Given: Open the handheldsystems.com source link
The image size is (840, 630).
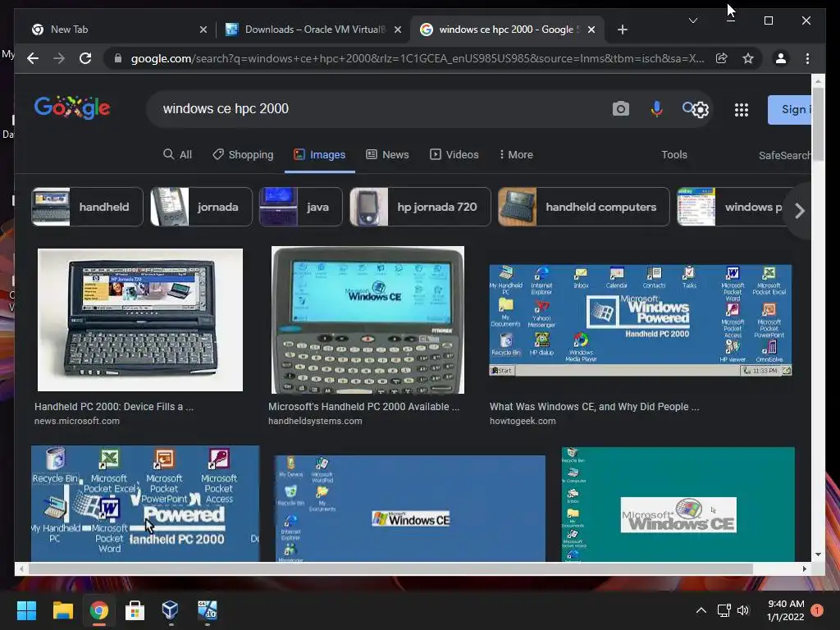Looking at the screenshot, I should click(315, 421).
